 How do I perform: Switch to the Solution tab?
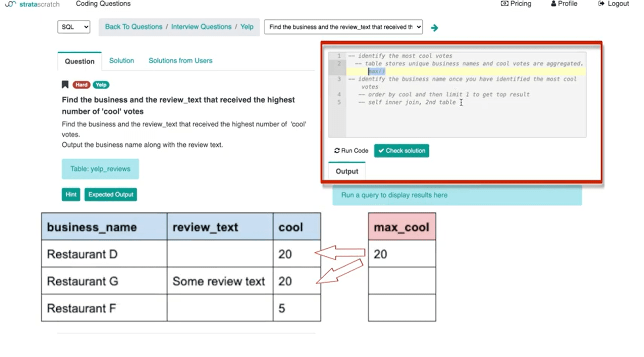[x=121, y=60]
